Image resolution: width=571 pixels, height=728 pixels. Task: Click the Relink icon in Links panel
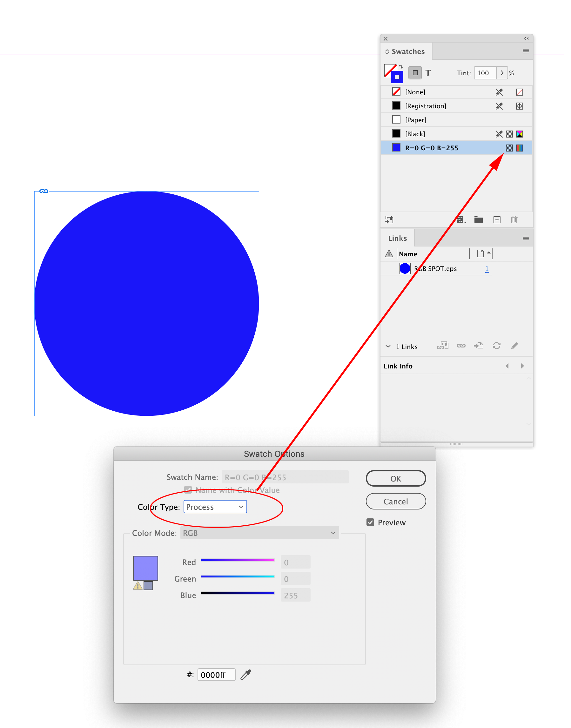click(443, 346)
